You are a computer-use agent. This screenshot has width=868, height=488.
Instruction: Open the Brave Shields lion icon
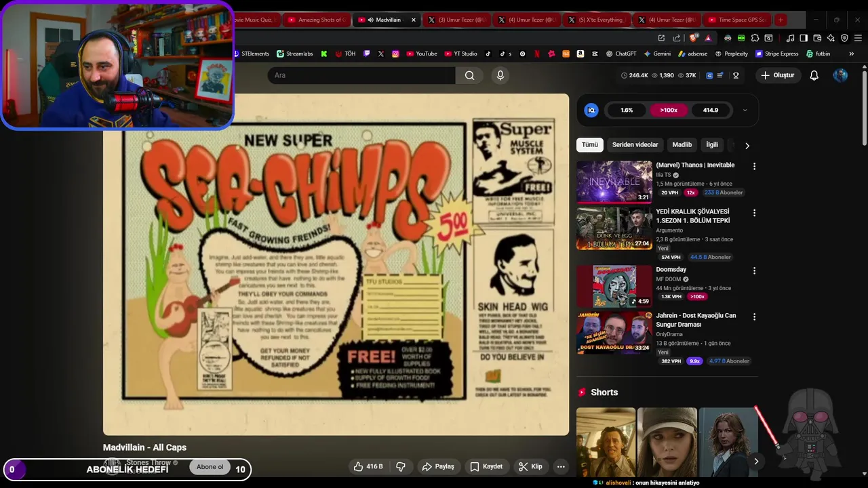(x=694, y=38)
